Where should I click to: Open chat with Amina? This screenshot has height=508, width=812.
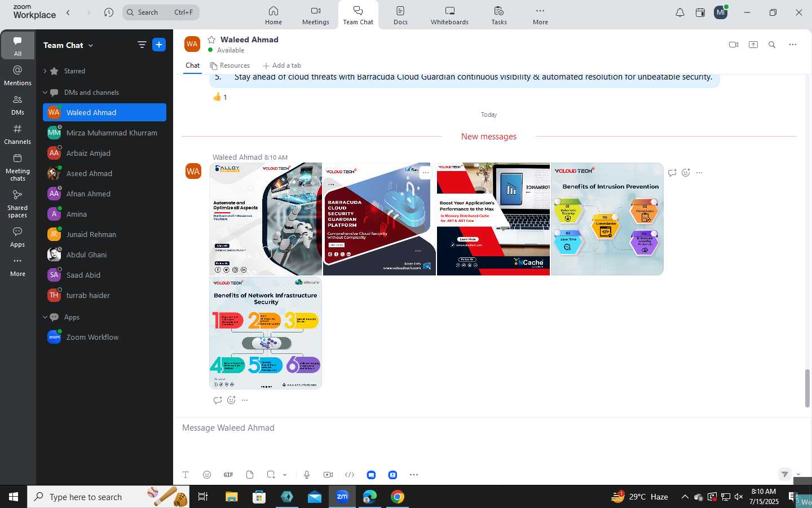coord(104,214)
